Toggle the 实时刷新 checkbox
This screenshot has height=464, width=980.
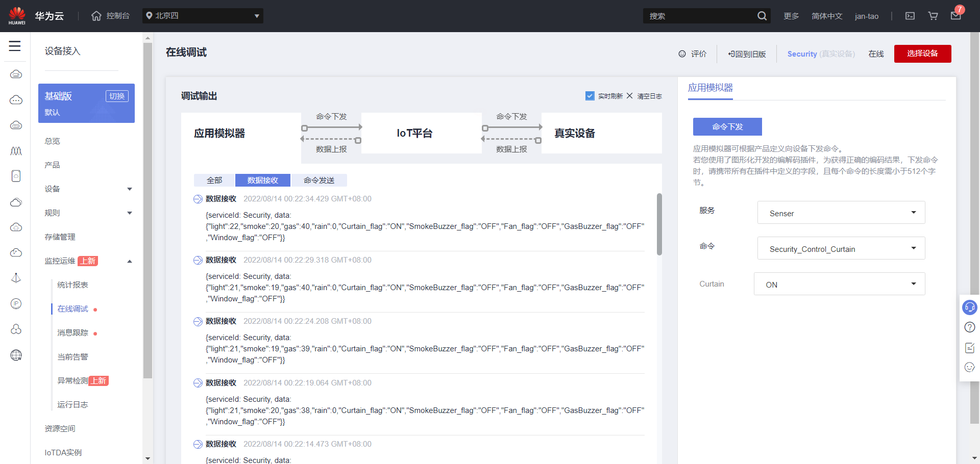pos(590,96)
